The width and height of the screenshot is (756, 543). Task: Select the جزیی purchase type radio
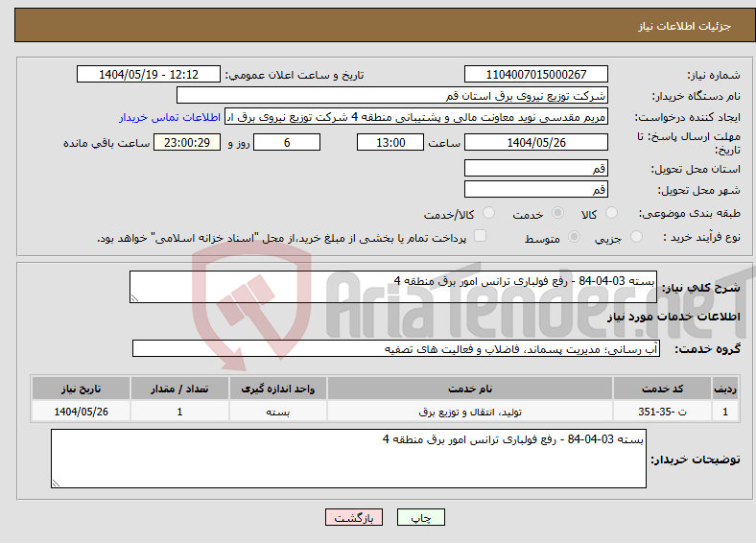pyautogui.click(x=636, y=237)
